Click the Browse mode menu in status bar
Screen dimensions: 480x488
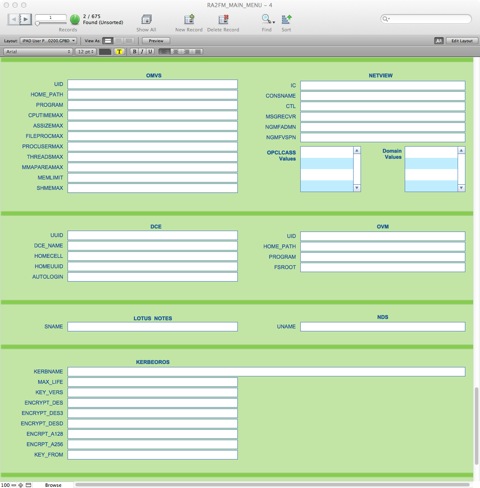(53, 485)
